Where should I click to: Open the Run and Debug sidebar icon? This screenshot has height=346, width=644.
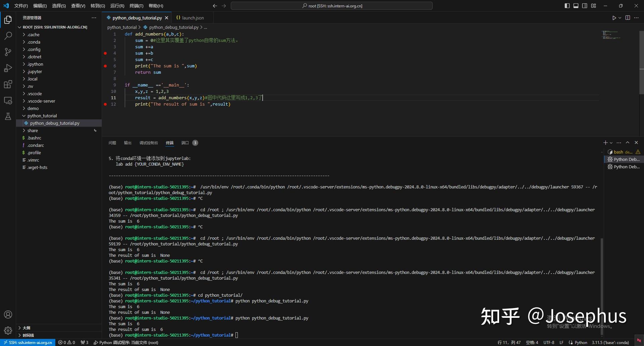point(8,68)
